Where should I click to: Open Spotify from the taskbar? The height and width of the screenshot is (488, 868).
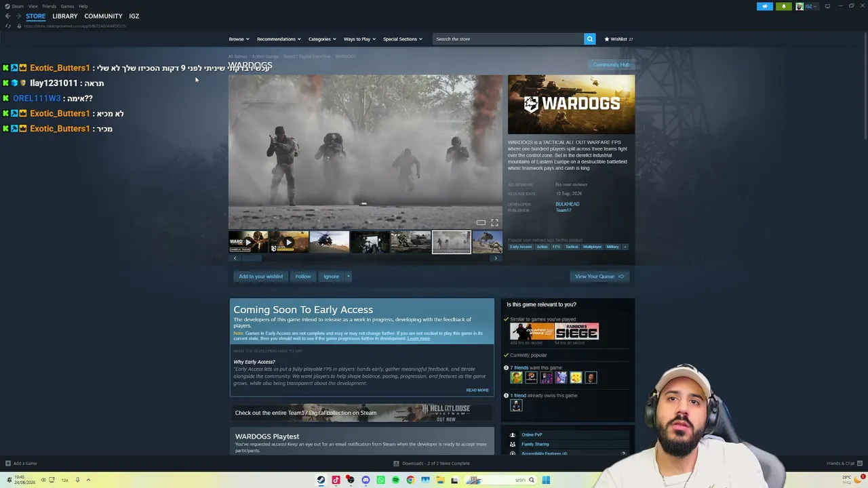395,480
